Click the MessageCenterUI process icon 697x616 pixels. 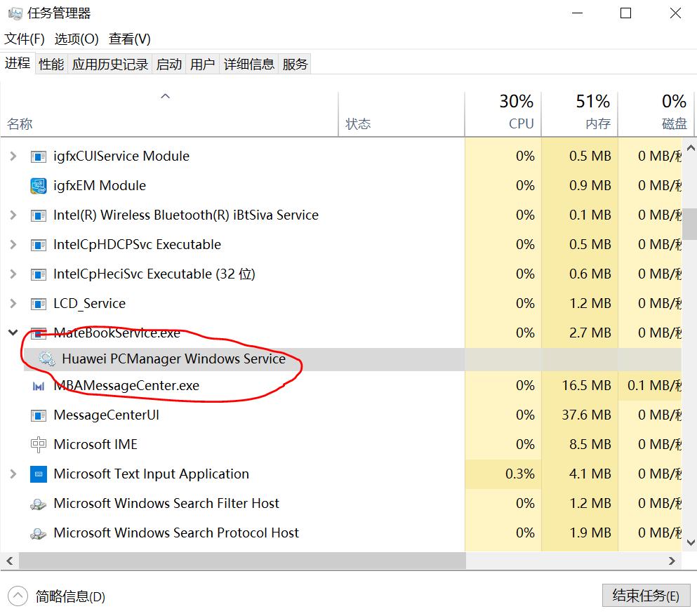(x=38, y=415)
